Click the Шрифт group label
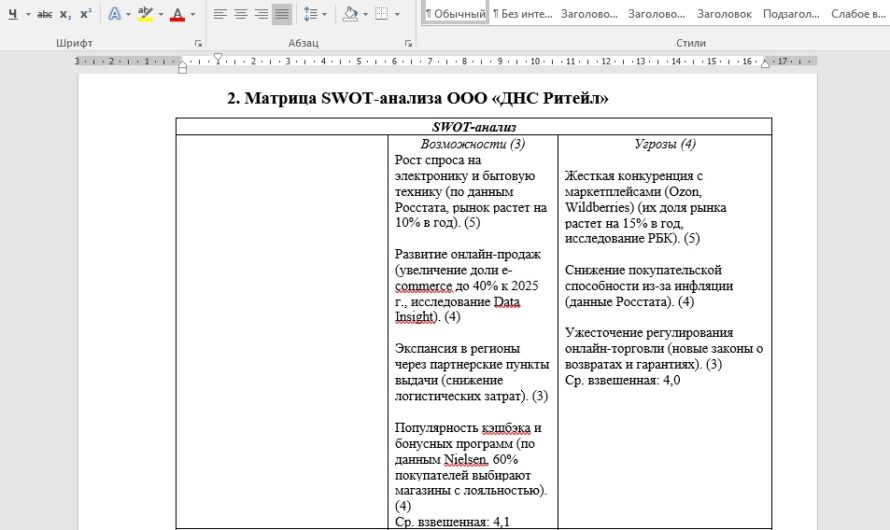 pyautogui.click(x=74, y=43)
